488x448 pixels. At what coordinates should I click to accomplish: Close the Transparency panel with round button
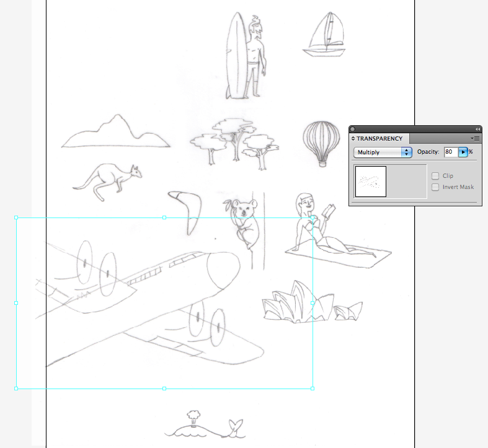[x=353, y=129]
